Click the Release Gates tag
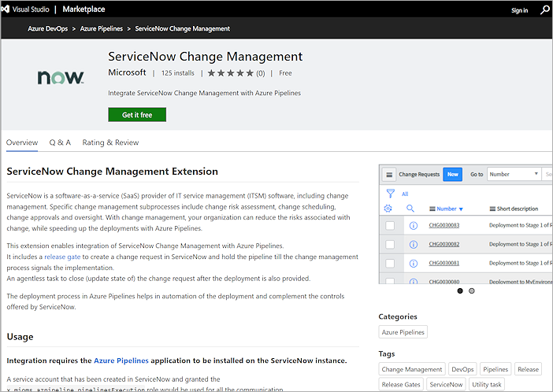This screenshot has width=553, height=392. tap(402, 384)
